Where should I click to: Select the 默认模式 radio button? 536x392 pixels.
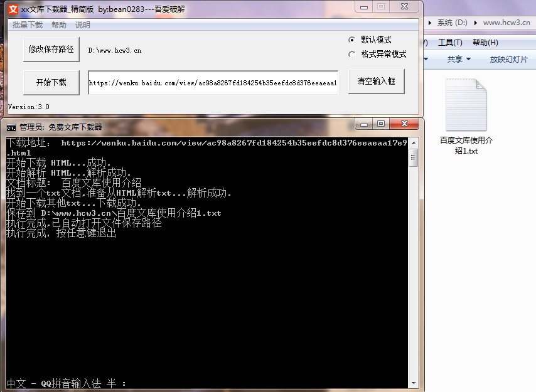click(351, 40)
